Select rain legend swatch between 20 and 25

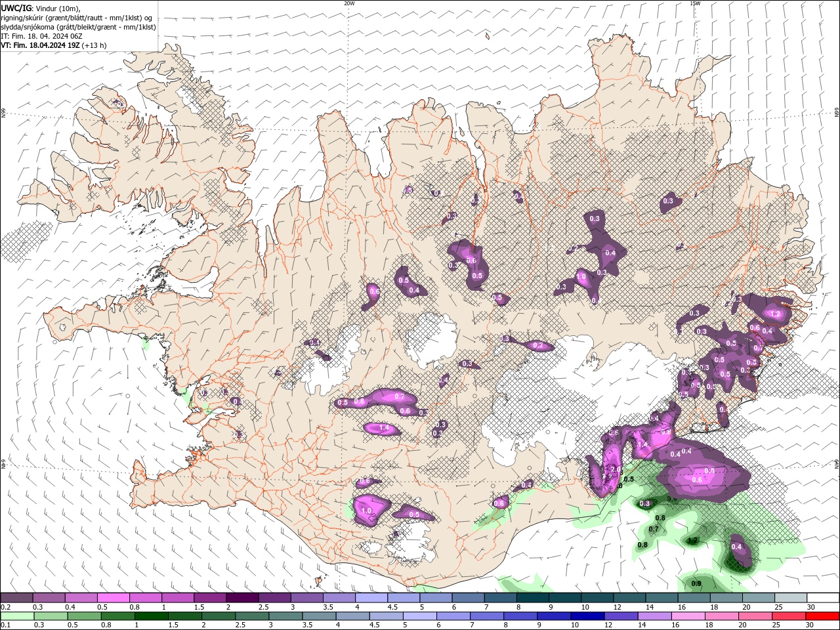755,616
